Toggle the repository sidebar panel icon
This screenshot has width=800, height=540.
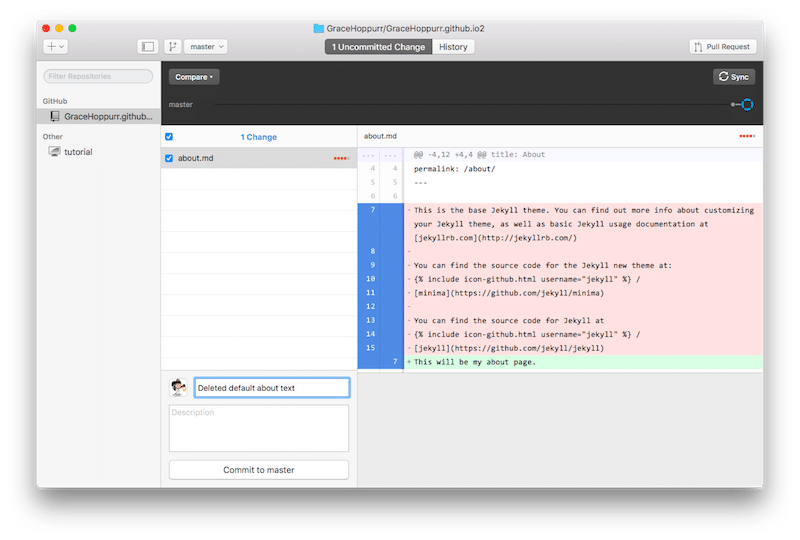[148, 47]
